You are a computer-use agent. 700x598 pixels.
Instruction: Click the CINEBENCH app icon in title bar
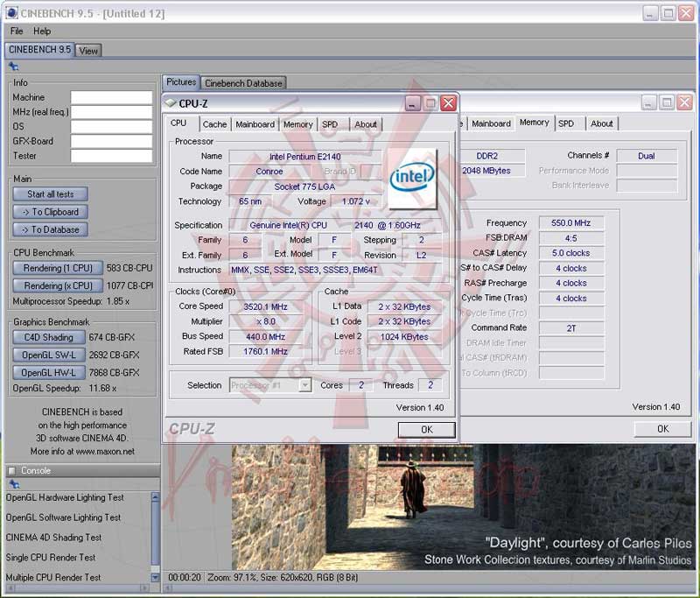point(12,13)
